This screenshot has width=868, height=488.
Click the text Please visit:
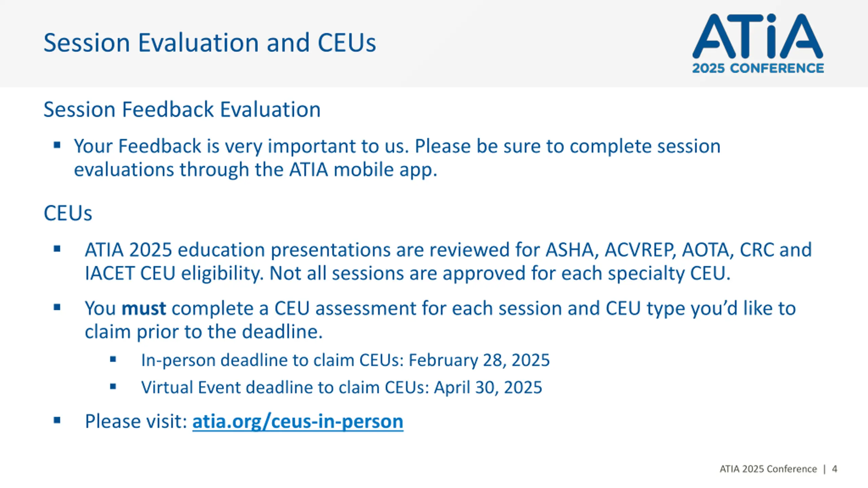[136, 422]
